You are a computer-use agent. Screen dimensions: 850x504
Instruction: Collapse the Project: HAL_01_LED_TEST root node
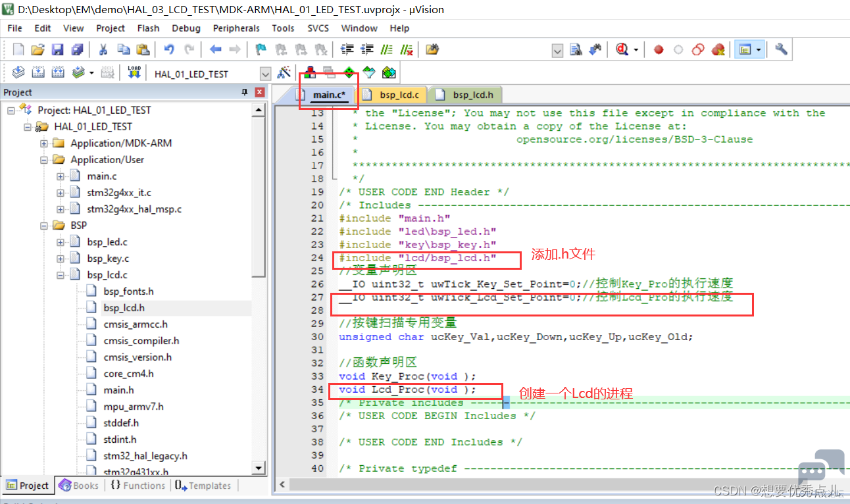11,110
